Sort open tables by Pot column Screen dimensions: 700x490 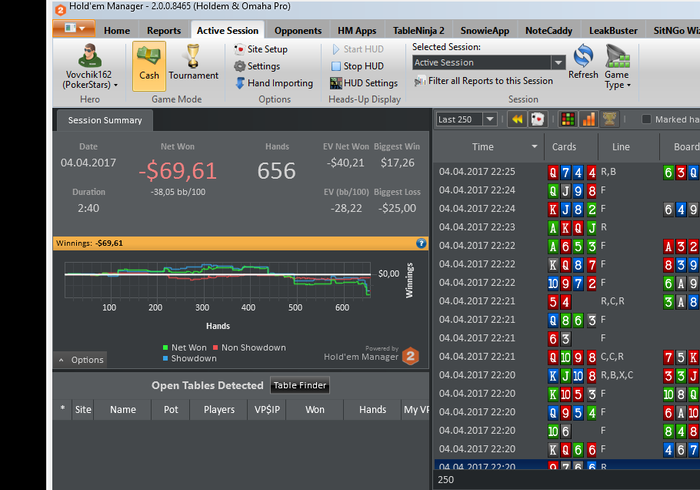point(171,410)
